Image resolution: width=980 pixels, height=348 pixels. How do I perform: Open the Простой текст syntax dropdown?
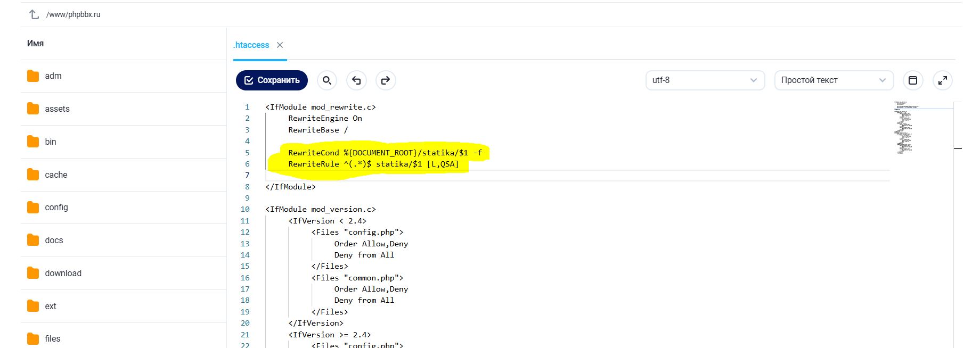pyautogui.click(x=834, y=80)
